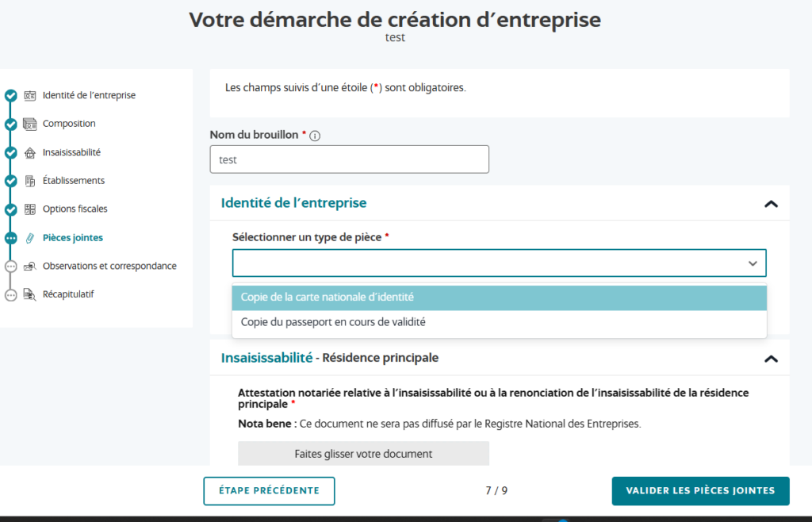Click the Insaisissabilité house icon
Viewport: 812px width, 522px height.
pyautogui.click(x=30, y=152)
